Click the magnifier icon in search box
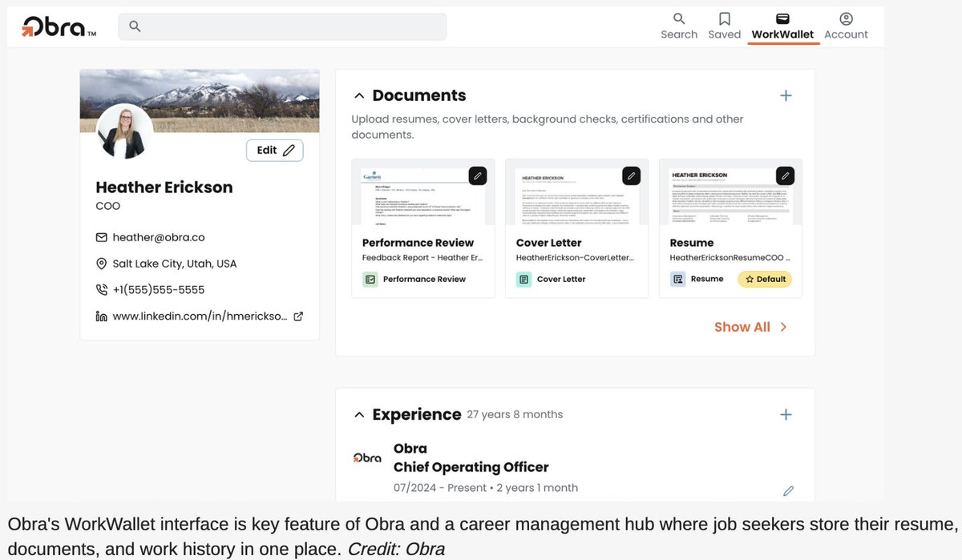 pos(135,26)
